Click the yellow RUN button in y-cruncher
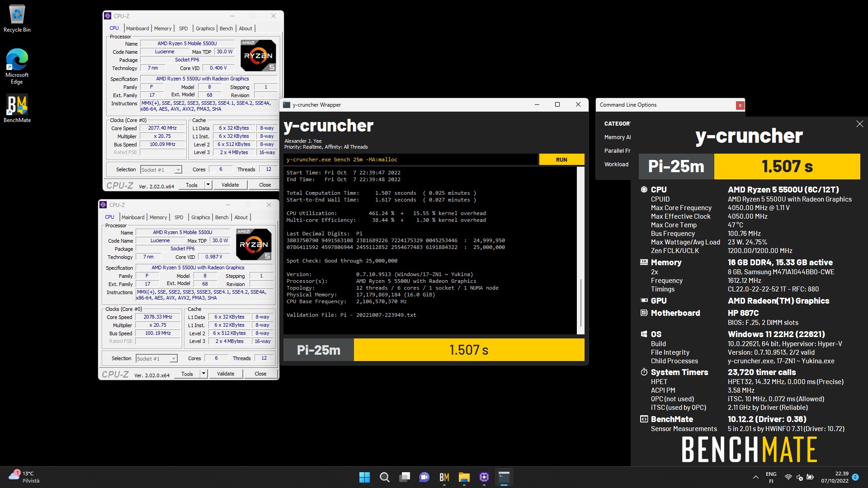The image size is (868, 488). [561, 160]
